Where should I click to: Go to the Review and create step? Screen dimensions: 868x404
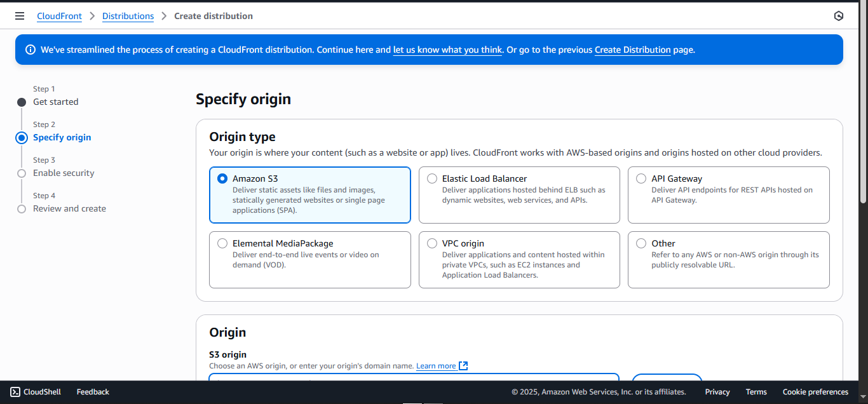[x=69, y=208]
